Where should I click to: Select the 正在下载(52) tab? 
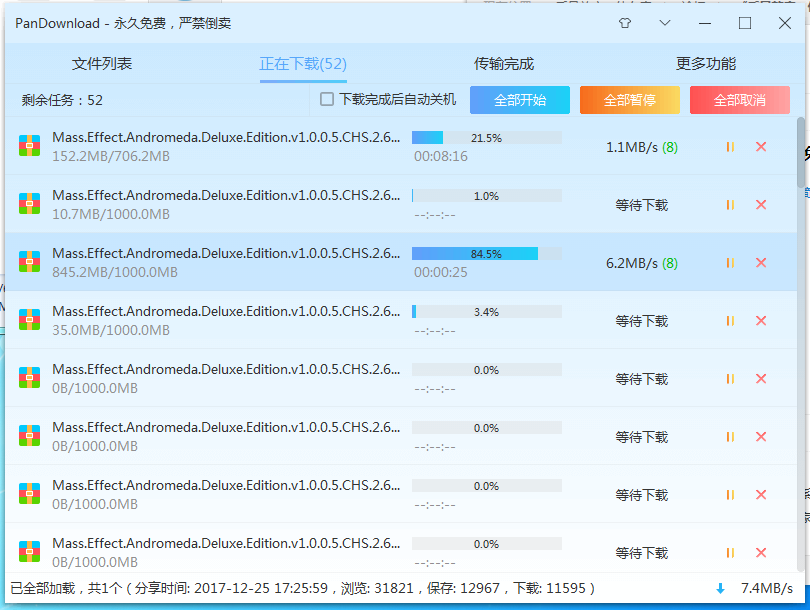click(x=303, y=64)
